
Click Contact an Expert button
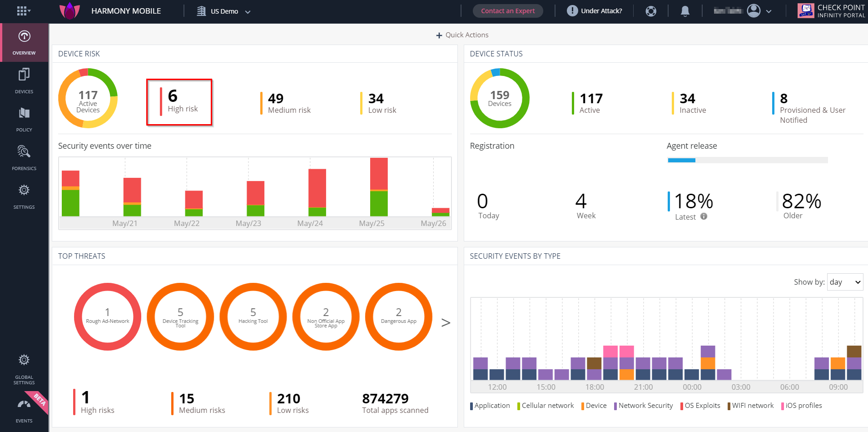pyautogui.click(x=508, y=11)
